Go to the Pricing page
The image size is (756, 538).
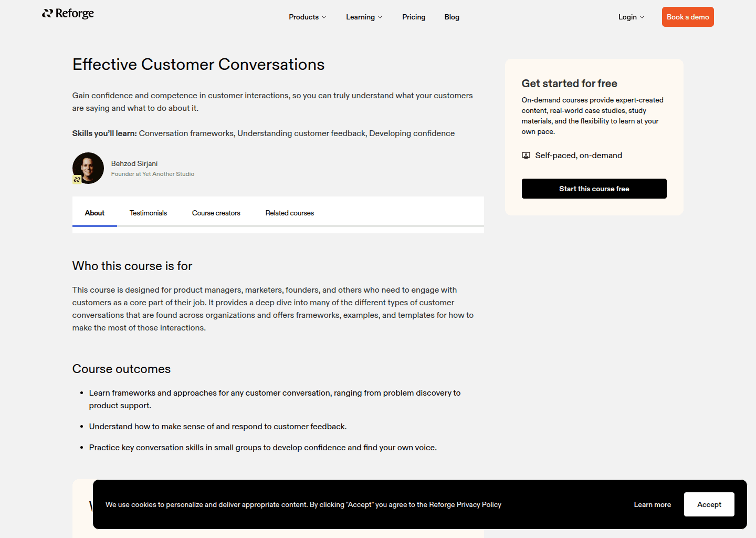coord(414,17)
